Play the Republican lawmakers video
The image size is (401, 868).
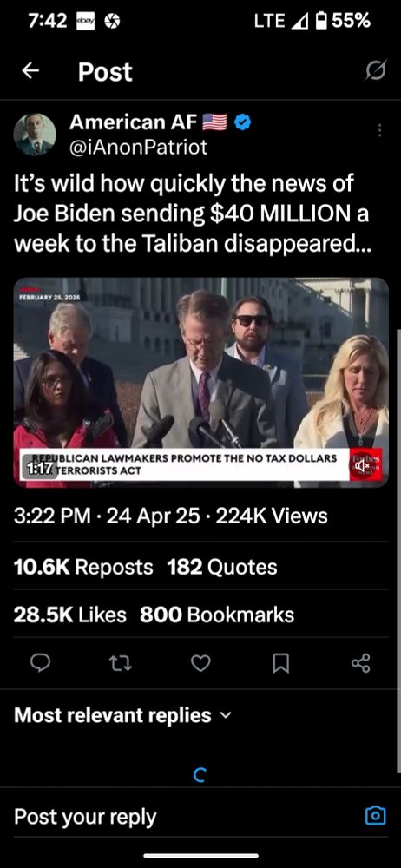pos(200,383)
